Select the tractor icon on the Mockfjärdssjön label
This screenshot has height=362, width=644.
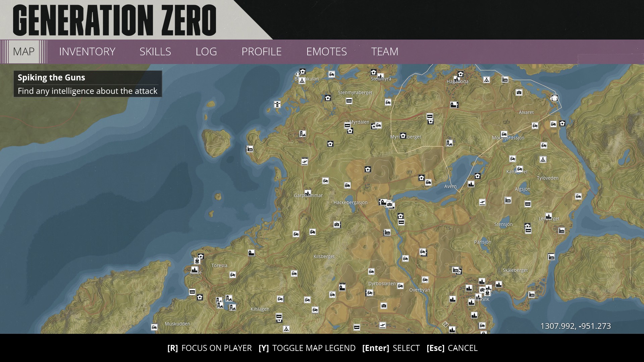point(504,134)
